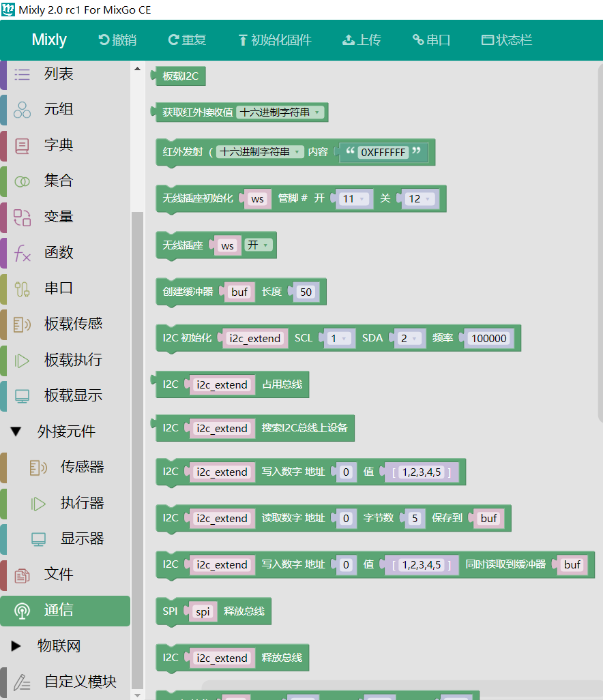Click the 列表 list category icon

tap(22, 74)
